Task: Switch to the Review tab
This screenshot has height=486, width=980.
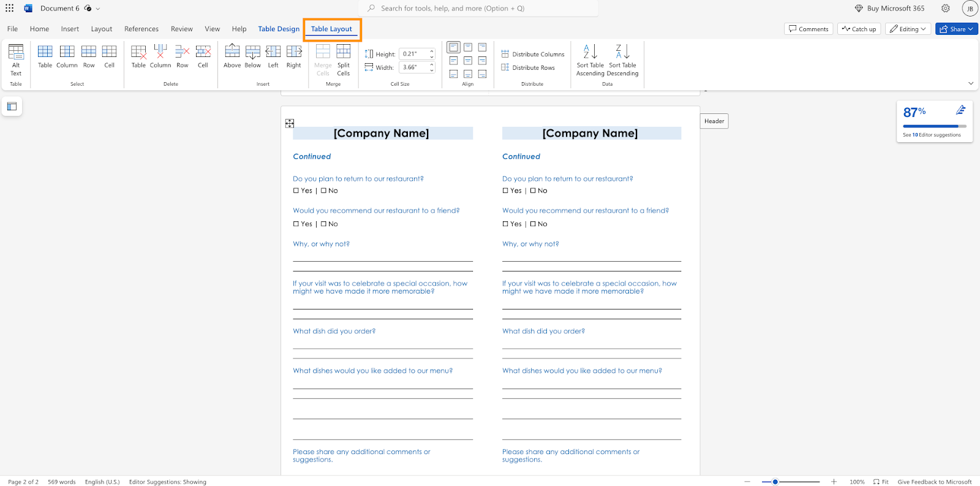Action: [x=182, y=29]
